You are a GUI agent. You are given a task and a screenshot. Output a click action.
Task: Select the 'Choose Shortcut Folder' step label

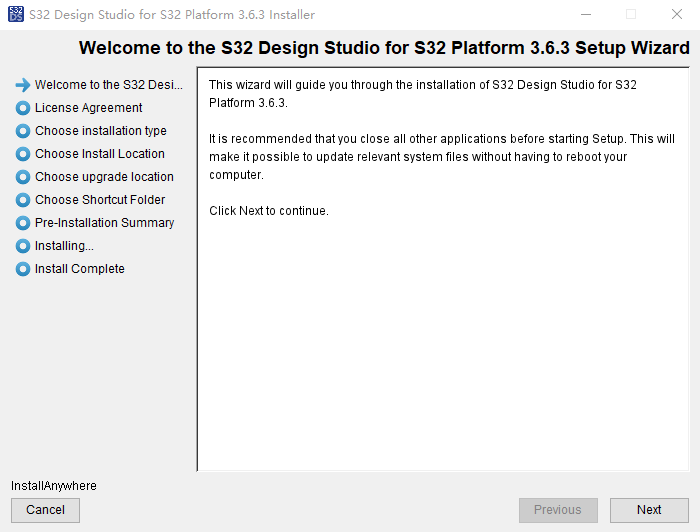click(100, 200)
